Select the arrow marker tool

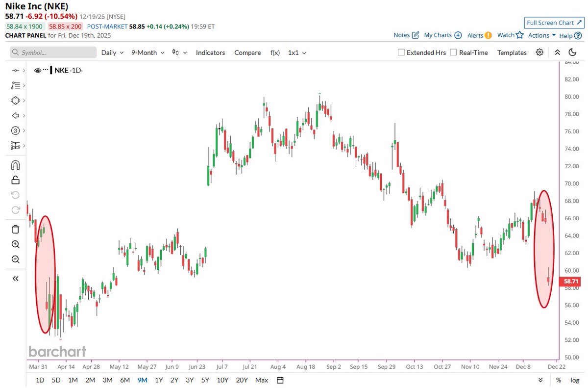click(x=15, y=116)
